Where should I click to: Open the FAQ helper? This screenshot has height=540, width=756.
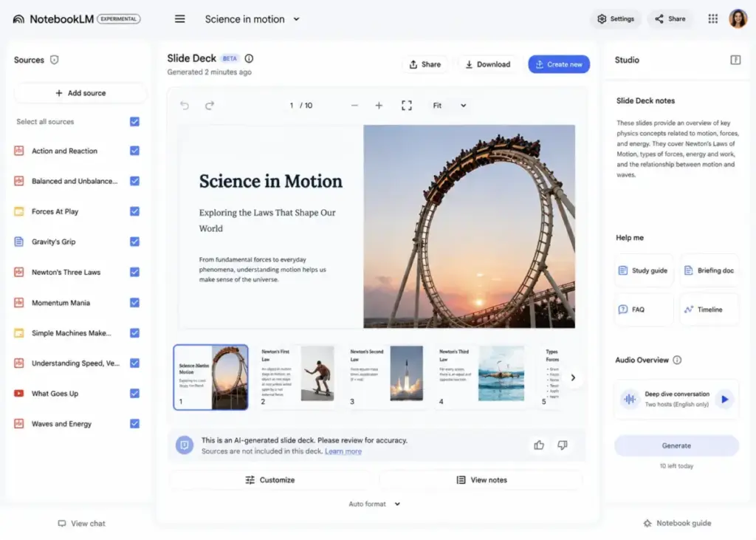[x=644, y=310]
